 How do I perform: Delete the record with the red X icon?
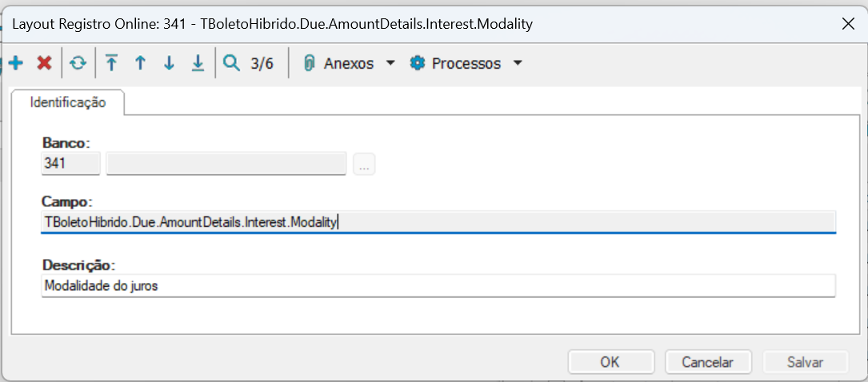pyautogui.click(x=44, y=63)
